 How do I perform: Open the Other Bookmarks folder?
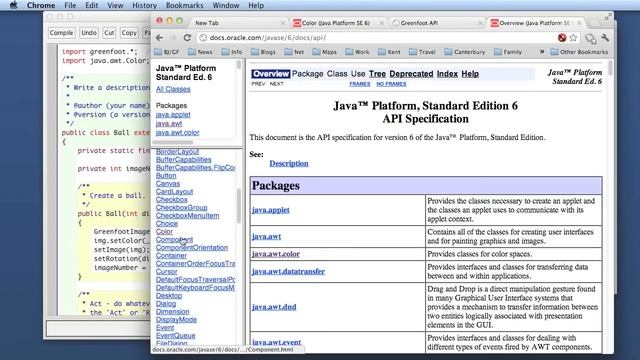(579, 52)
